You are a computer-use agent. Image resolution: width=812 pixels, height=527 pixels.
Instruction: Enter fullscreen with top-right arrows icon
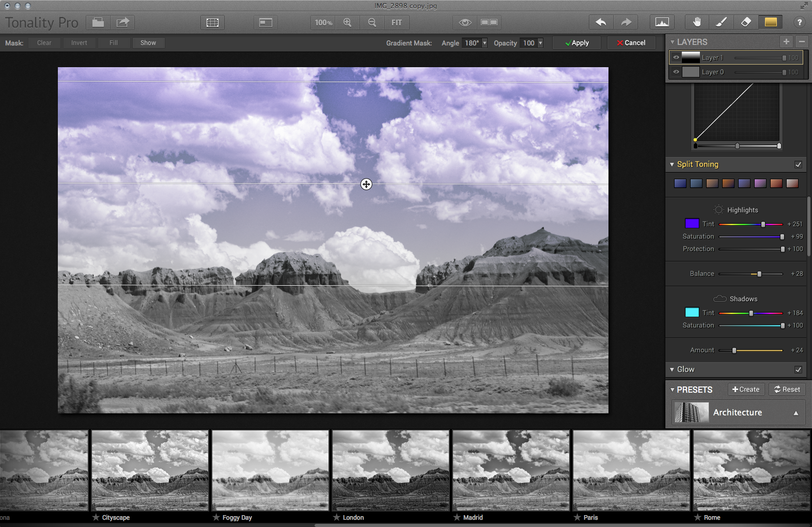tap(804, 6)
